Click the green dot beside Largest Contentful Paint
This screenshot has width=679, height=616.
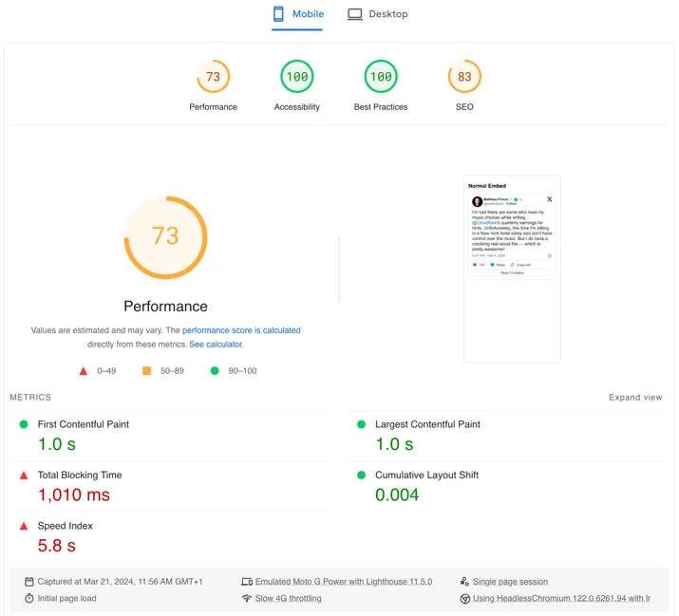(x=361, y=424)
